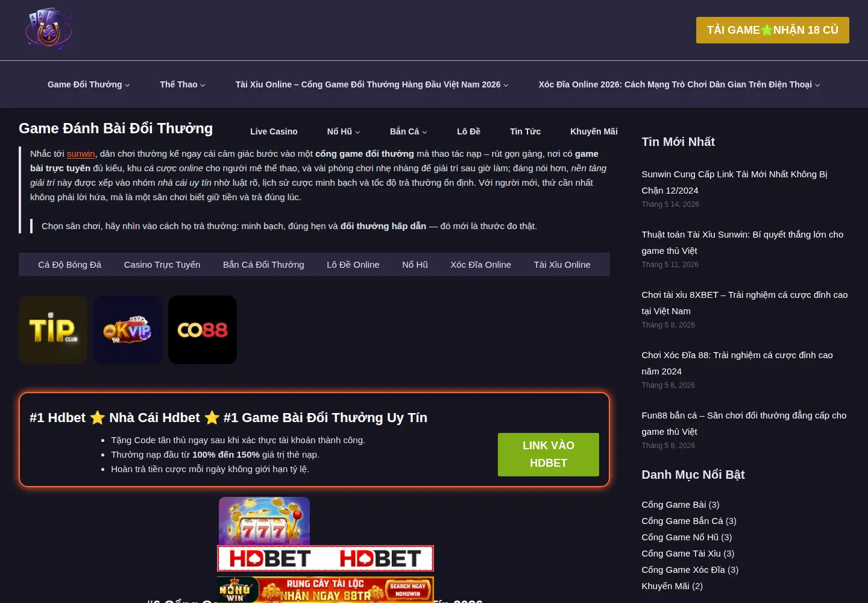Click the site logo with horseshoe and cards
Viewport: 868px width, 603px height.
48,29
